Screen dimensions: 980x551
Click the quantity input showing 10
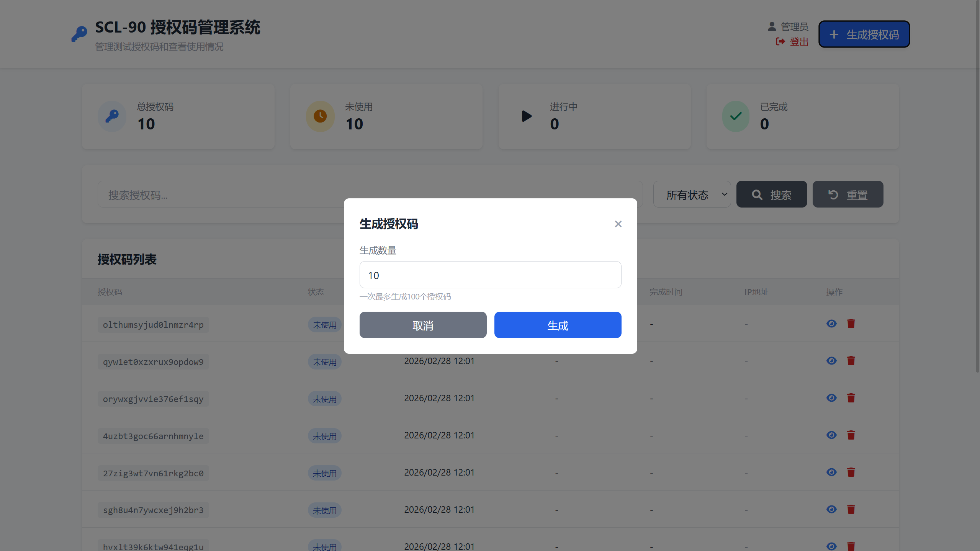pos(490,275)
